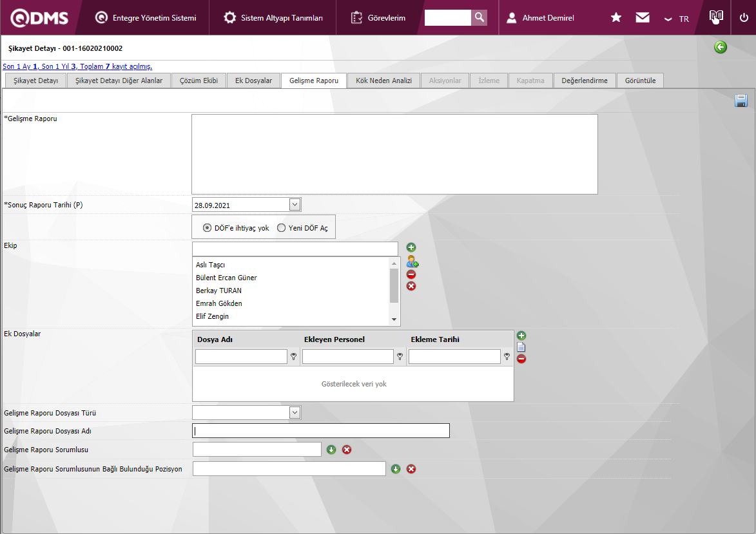Select the Yeni DÖF Aç radio button
Image resolution: width=756 pixels, height=534 pixels.
[281, 227]
